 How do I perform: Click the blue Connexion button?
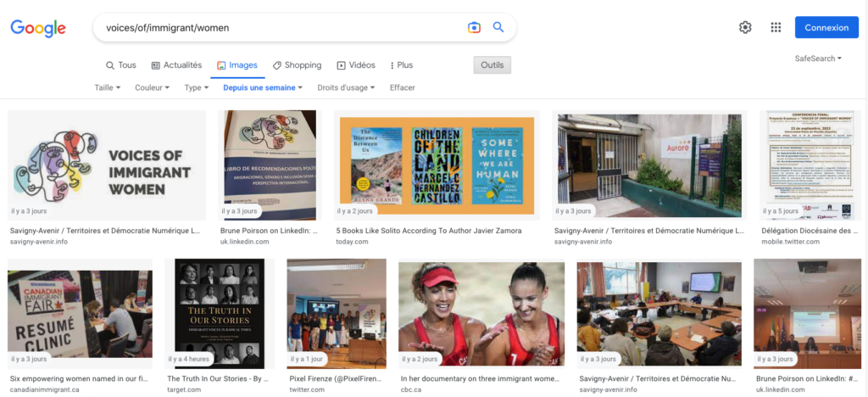tap(826, 27)
